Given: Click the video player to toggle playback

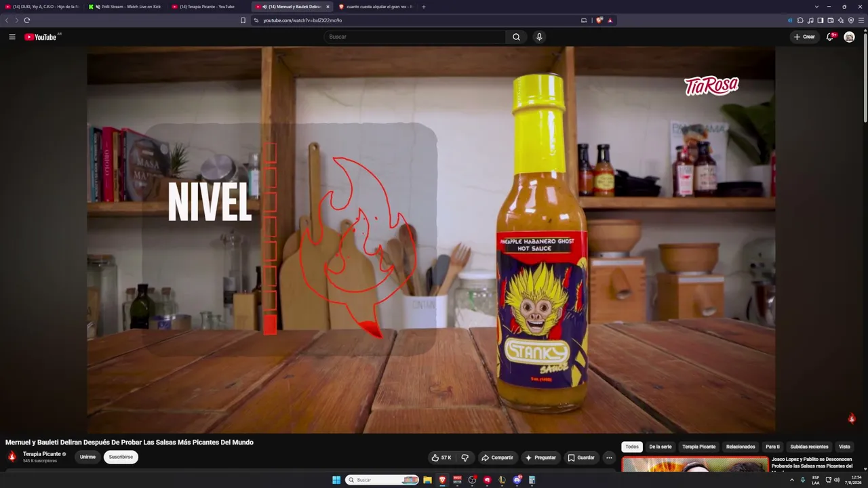Looking at the screenshot, I should pos(431,239).
